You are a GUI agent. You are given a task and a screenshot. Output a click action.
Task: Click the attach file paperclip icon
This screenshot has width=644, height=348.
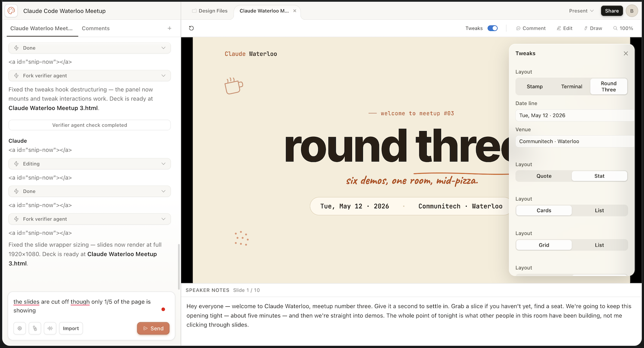(x=35, y=329)
